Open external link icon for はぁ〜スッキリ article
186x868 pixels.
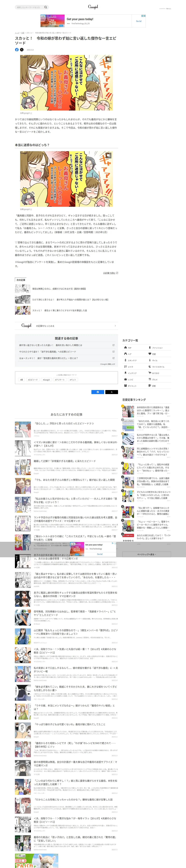click(x=113, y=358)
